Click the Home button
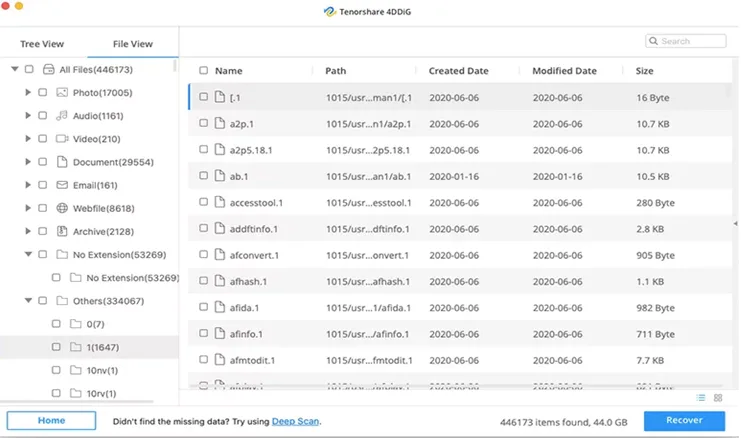Screen dimensions: 741x438 [x=52, y=421]
